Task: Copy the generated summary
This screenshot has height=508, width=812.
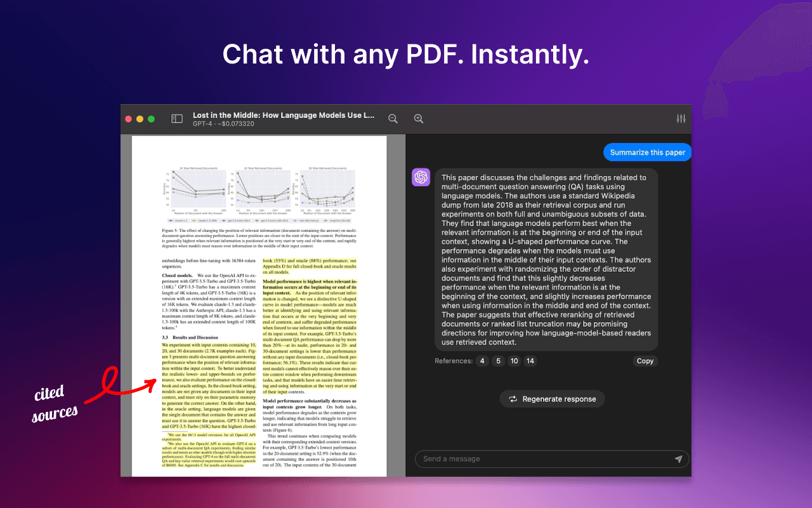Action: point(645,361)
